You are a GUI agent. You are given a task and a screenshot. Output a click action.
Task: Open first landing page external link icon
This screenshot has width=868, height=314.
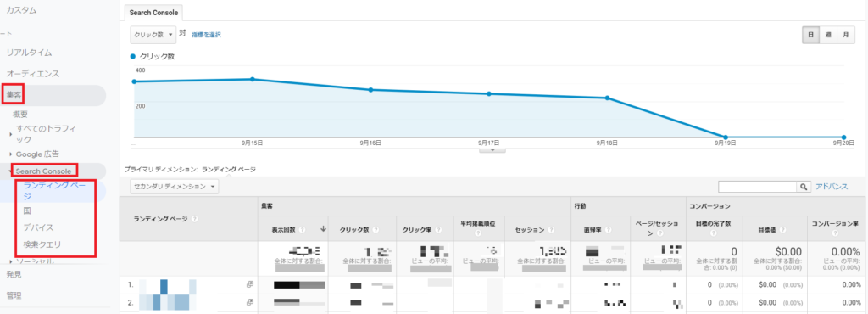(x=250, y=284)
